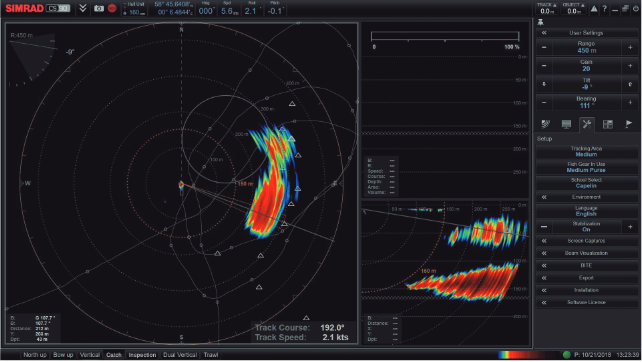
Task: Expand the top bar double chevron menu
Action: (83, 9)
